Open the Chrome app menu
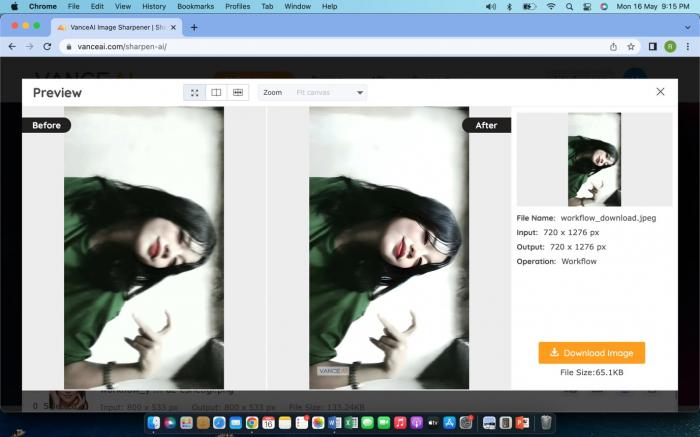 click(43, 6)
